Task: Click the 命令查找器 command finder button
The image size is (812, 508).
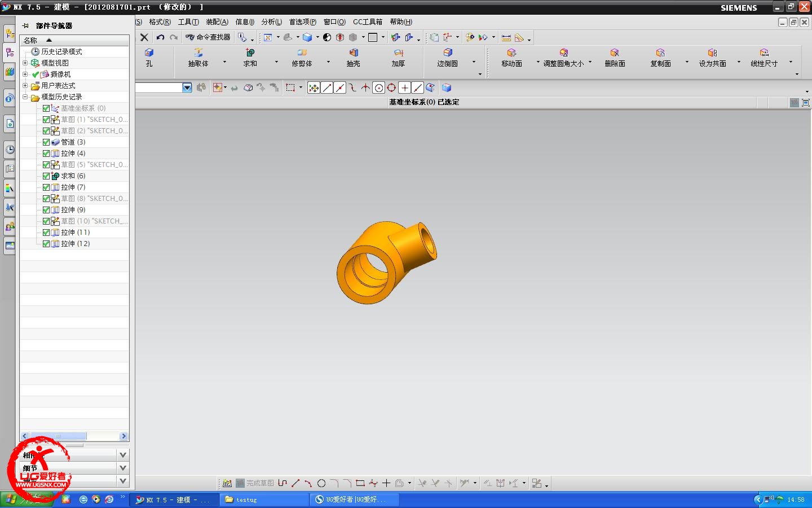Action: tap(208, 37)
